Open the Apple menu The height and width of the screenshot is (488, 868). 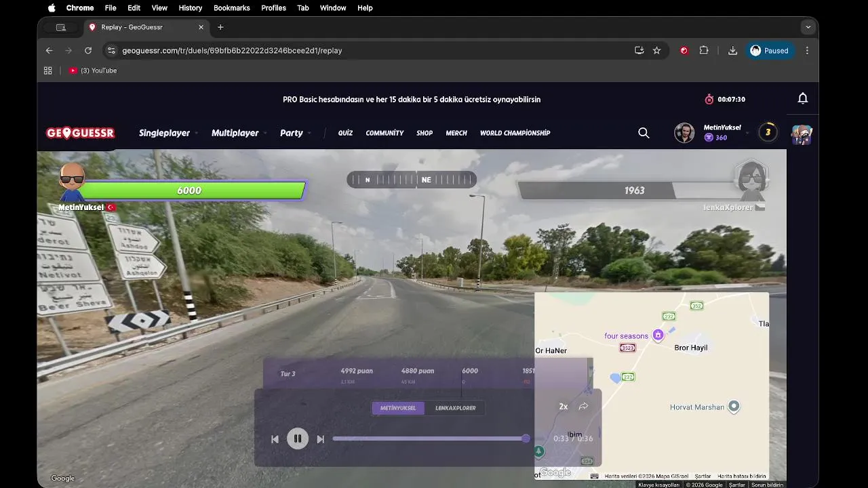coord(52,8)
